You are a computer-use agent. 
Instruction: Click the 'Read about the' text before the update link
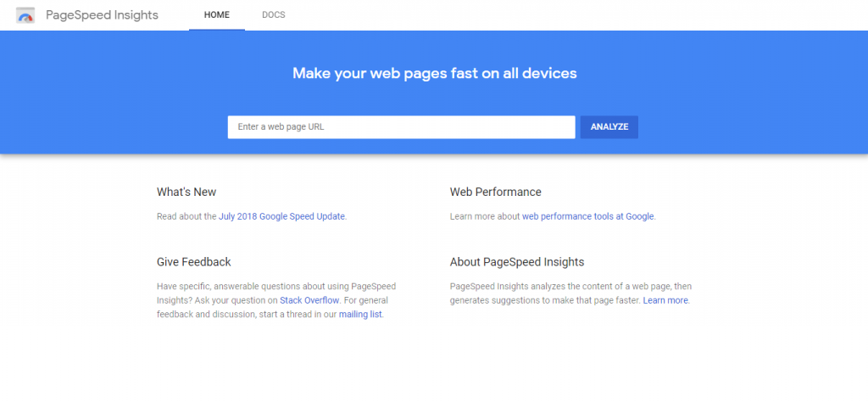coord(186,216)
